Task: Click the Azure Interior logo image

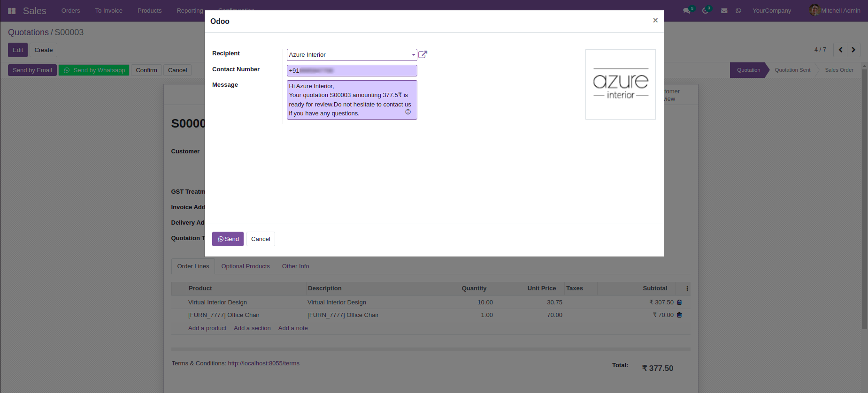Action: 621,84
